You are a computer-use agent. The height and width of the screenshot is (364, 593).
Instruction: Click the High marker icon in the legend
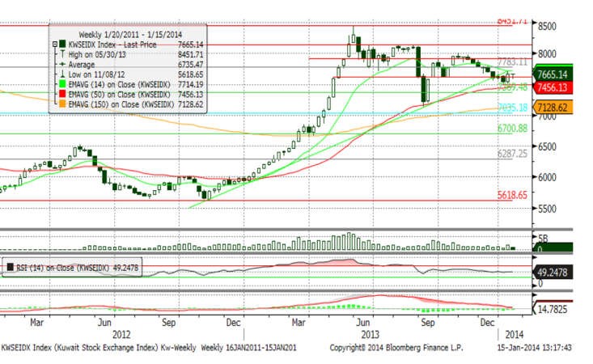coord(62,54)
